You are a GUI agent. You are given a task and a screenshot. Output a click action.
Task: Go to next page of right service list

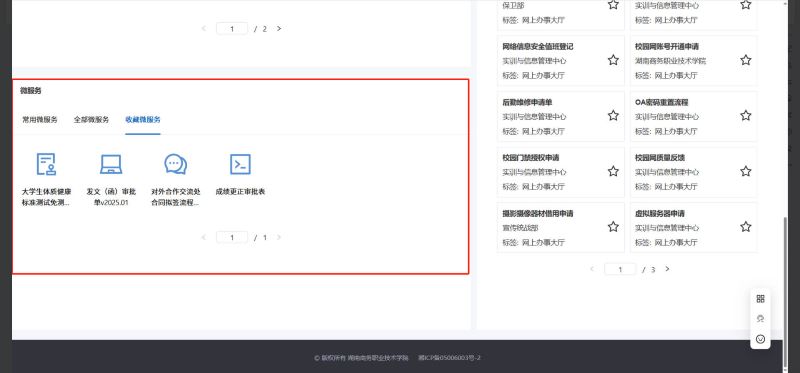pos(667,269)
